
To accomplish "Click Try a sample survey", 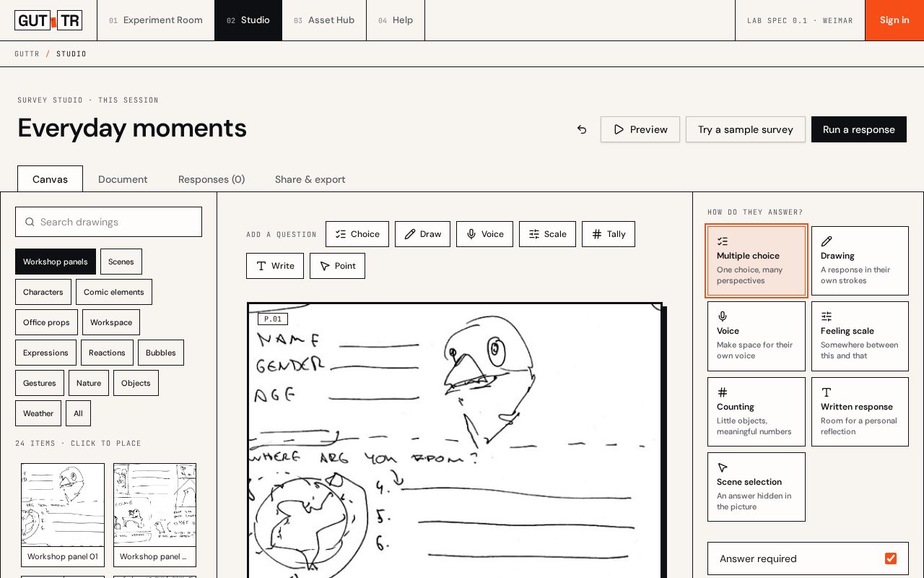I will pos(746,129).
